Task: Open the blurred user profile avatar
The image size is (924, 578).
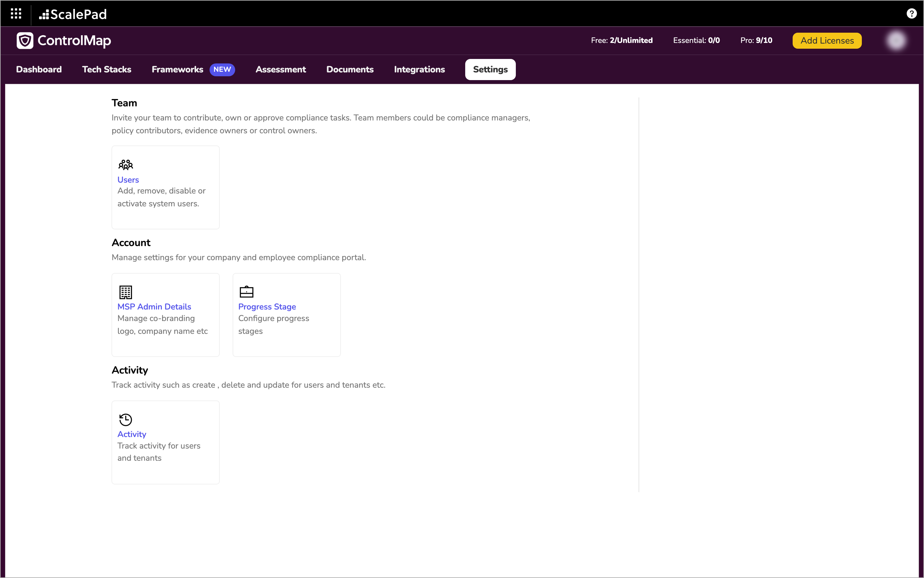Action: tap(896, 40)
